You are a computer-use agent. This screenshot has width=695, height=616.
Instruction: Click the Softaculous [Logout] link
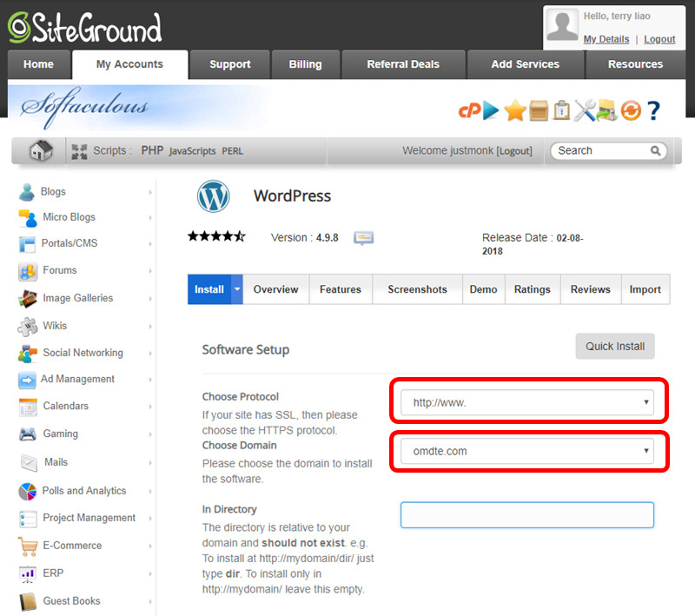click(514, 151)
